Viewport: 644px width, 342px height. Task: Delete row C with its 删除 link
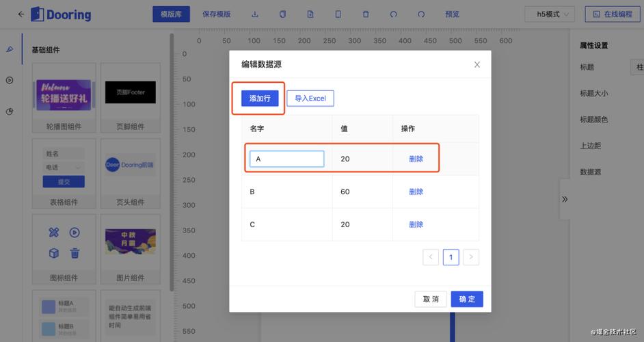click(x=416, y=224)
